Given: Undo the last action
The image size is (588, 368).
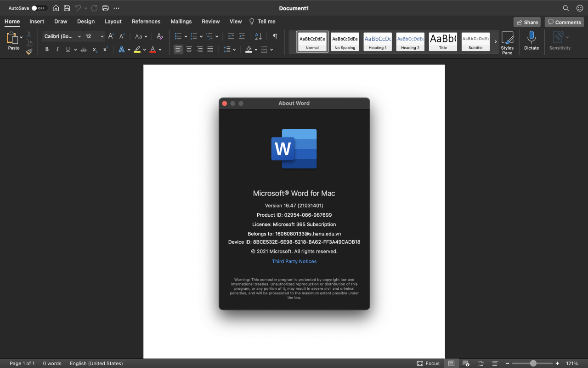Looking at the screenshot, I should click(x=78, y=8).
